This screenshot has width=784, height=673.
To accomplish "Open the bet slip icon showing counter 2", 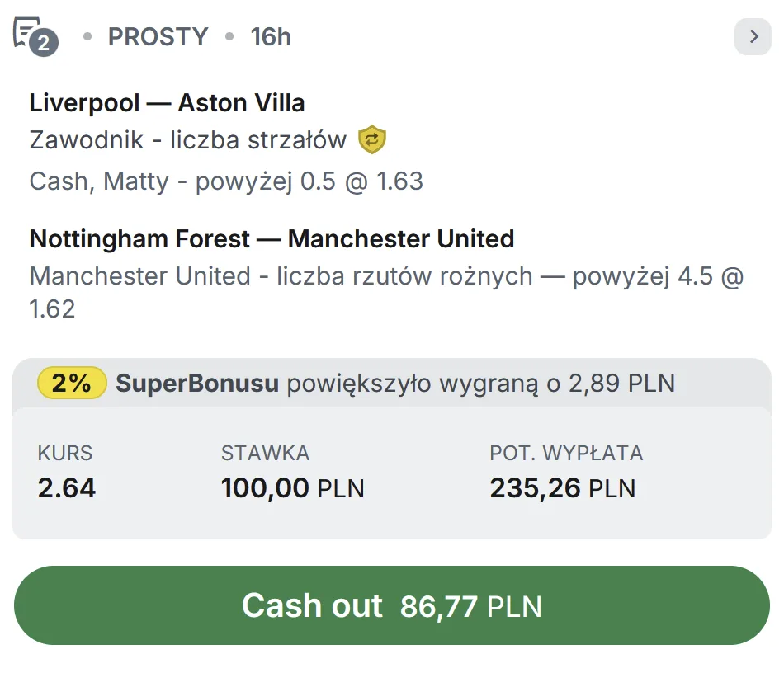I will click(x=31, y=35).
